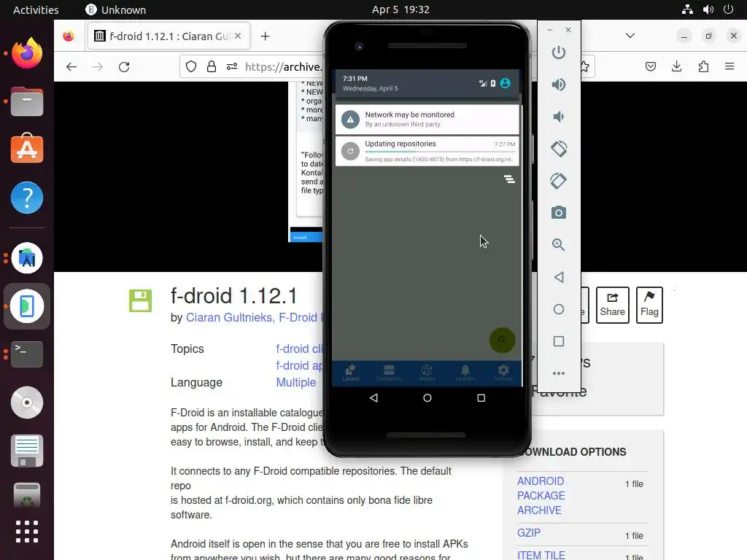Expand the list all tabs chevron
Screen dimensions: 747x560
(630, 36)
